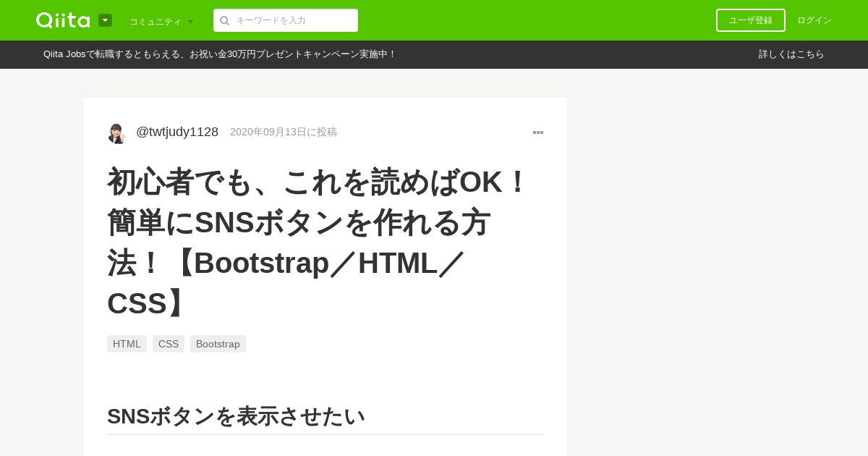Click the ユーザ登録 button
Viewport: 868px width, 456px height.
point(751,20)
